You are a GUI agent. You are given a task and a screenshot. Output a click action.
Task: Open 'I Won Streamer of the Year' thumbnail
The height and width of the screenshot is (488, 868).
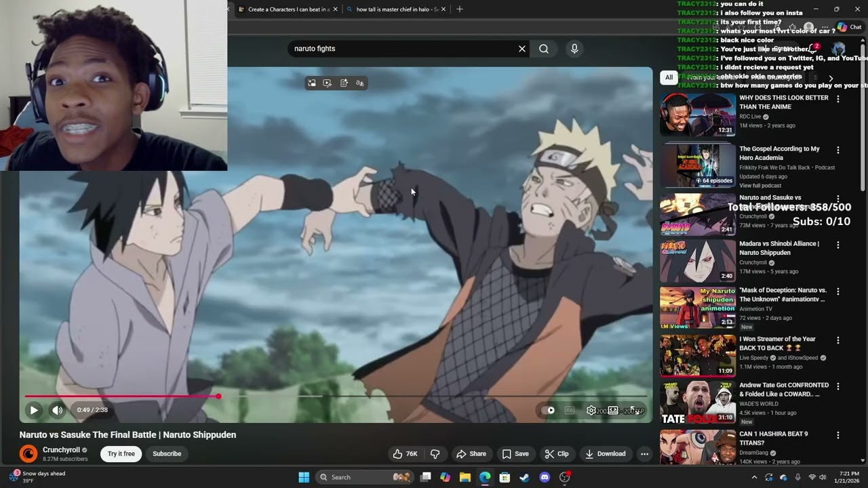point(698,355)
